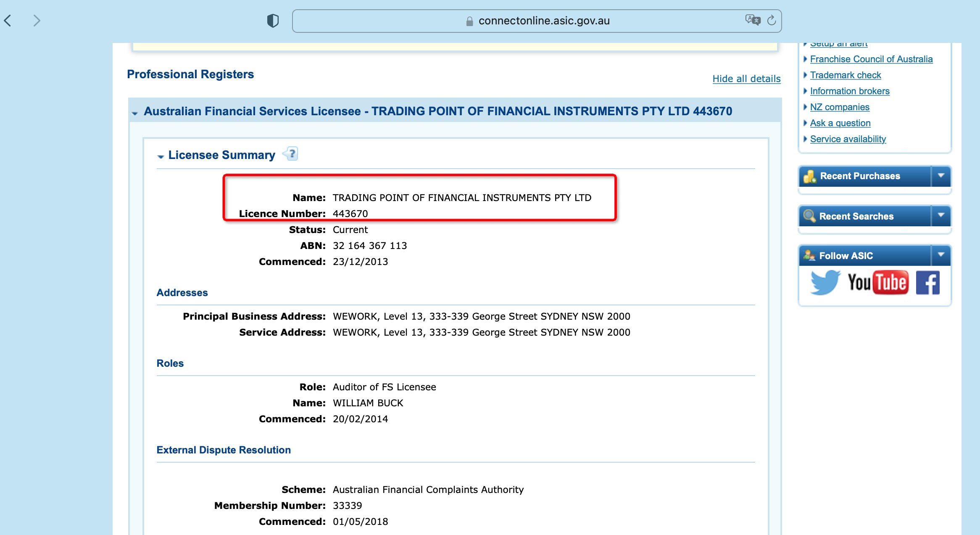Click the browser privacy shield icon

coord(273,21)
